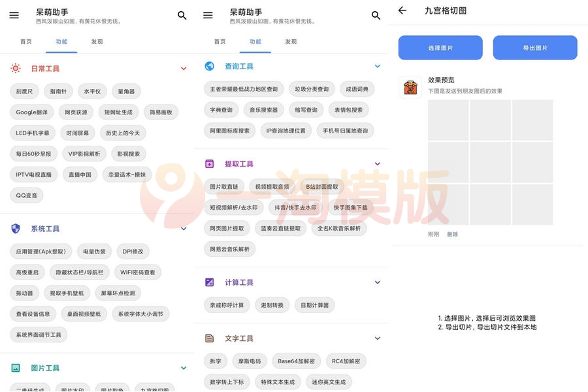Launch 蓝奏云直链提取 tool
Screen dimensions: 588x392
[x=280, y=228]
